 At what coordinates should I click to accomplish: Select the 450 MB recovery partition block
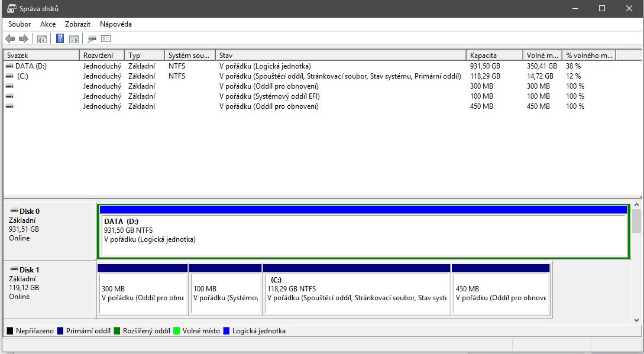click(500, 293)
